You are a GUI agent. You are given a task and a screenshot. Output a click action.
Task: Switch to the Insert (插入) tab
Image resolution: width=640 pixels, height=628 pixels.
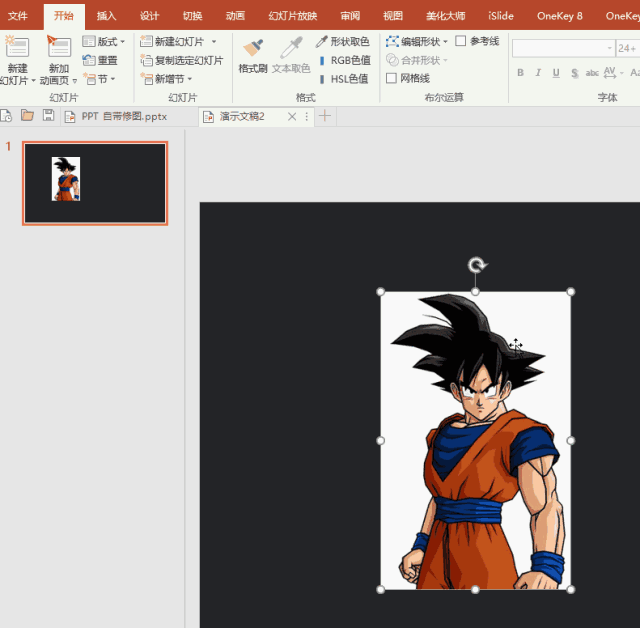click(106, 16)
